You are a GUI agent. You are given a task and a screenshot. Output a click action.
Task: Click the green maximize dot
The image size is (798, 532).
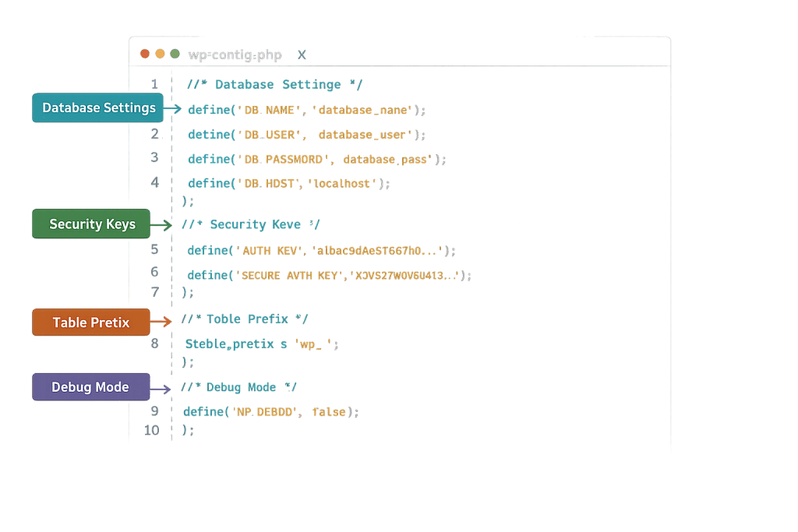pos(175,54)
